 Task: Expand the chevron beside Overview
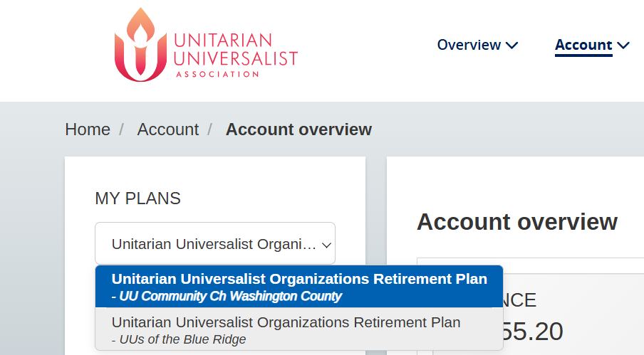click(x=511, y=46)
